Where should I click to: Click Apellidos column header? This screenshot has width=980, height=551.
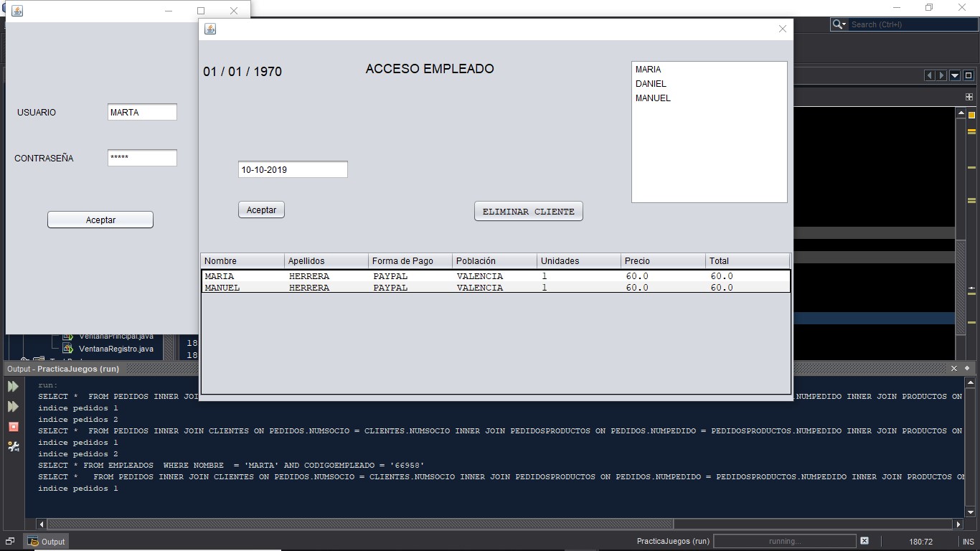326,260
